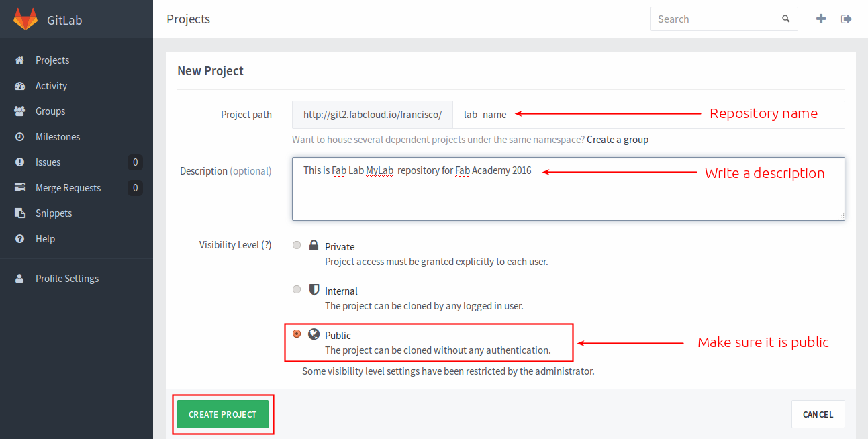
Task: Open Issues in the sidebar menu
Action: pos(77,162)
